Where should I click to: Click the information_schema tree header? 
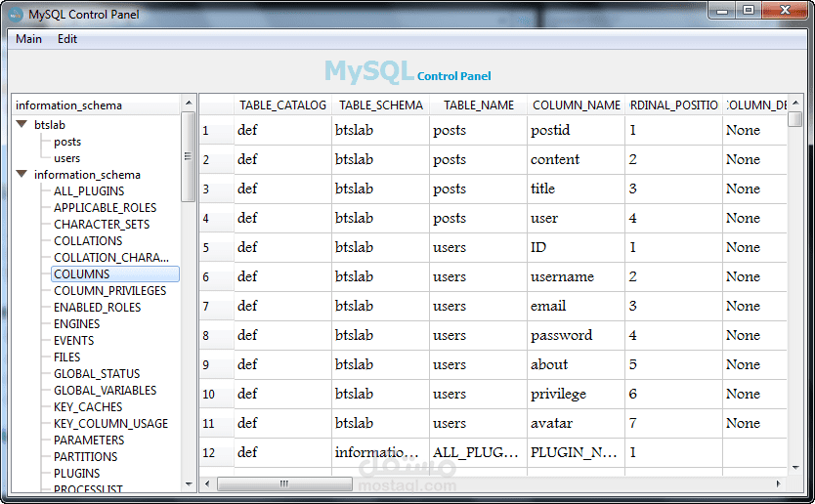coord(97,105)
